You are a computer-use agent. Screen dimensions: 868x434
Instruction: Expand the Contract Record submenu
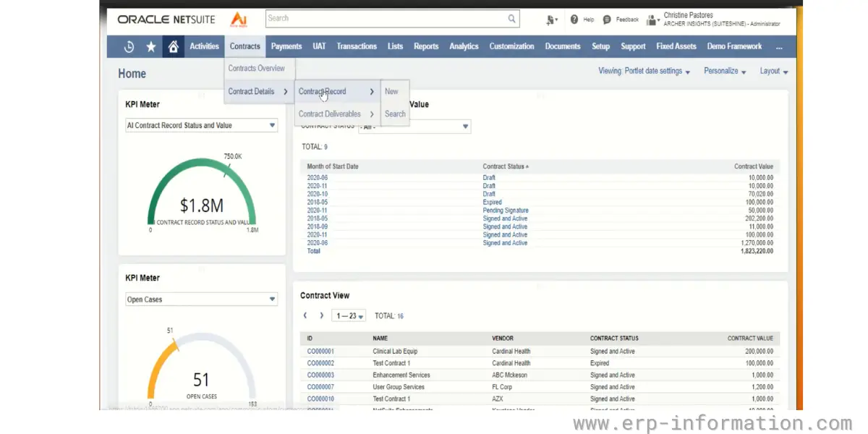point(337,91)
